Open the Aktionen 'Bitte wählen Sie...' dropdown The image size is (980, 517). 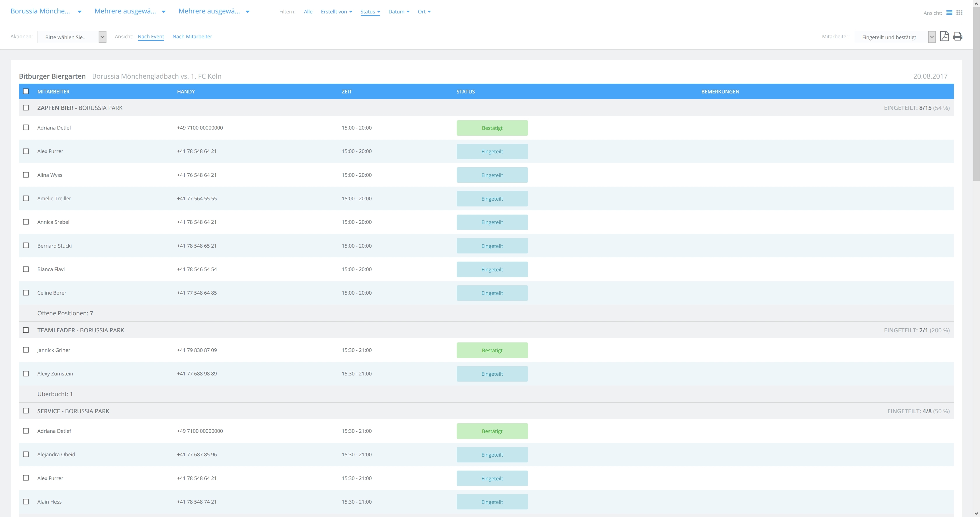click(71, 37)
